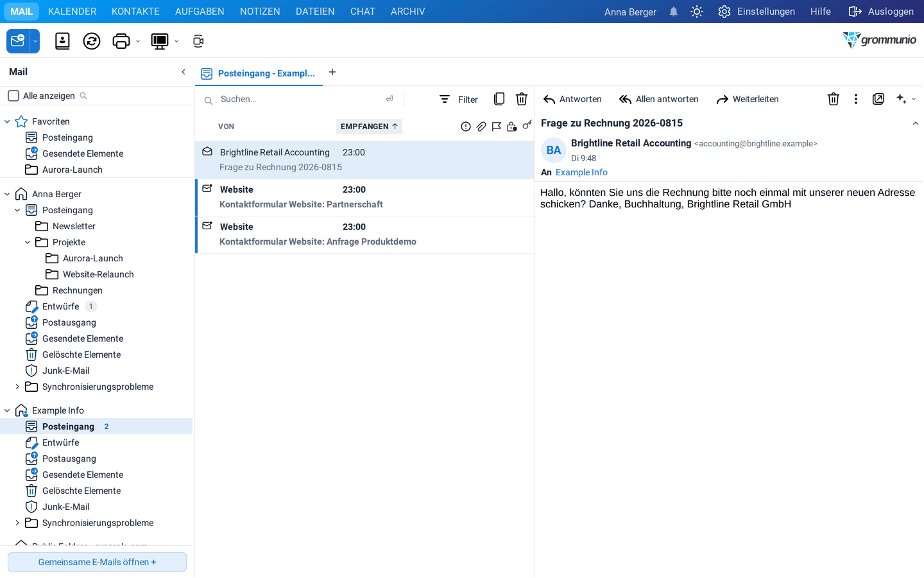The width and height of the screenshot is (924, 578).
Task: Open the AUFGABEN section
Action: [200, 12]
